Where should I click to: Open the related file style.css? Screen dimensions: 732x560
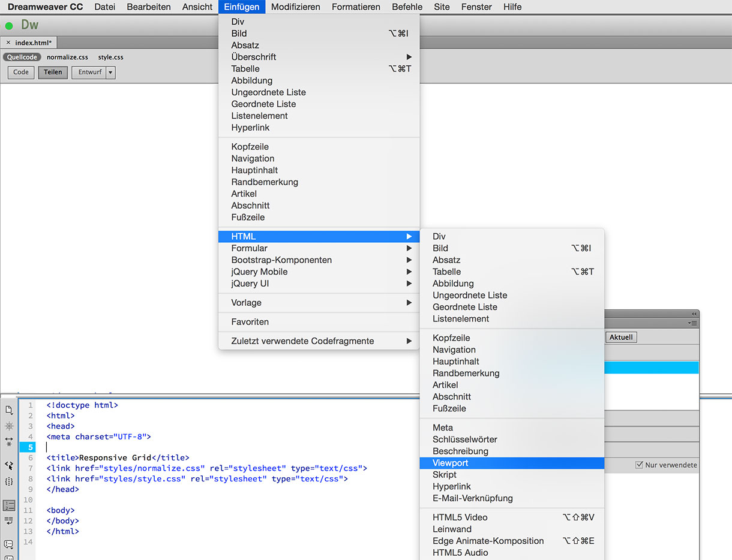(111, 58)
